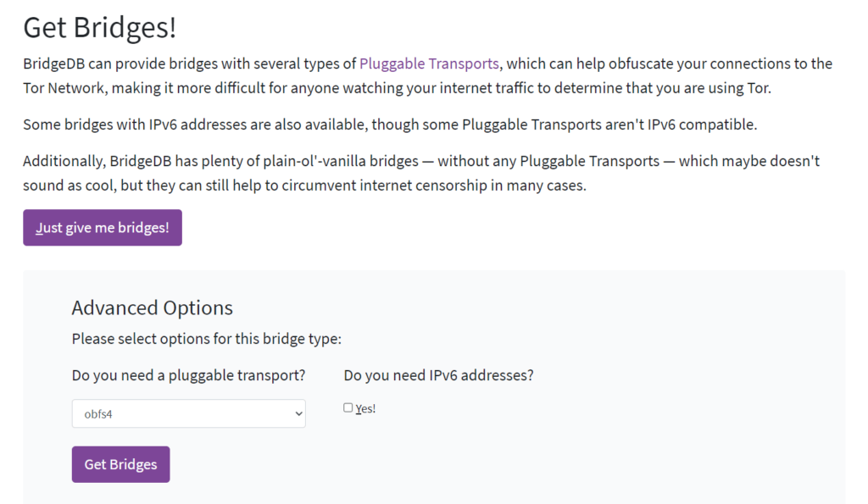Click the Advanced Options heading
868x504 pixels.
[x=152, y=307]
